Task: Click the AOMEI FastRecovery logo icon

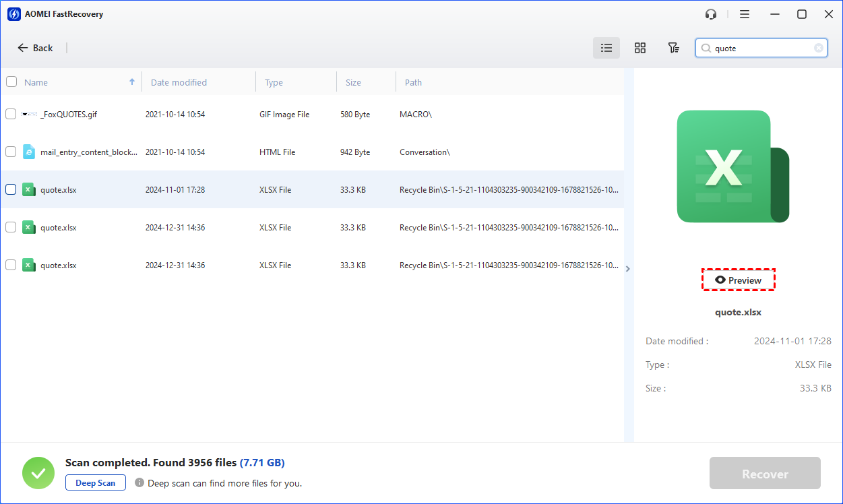Action: tap(13, 14)
